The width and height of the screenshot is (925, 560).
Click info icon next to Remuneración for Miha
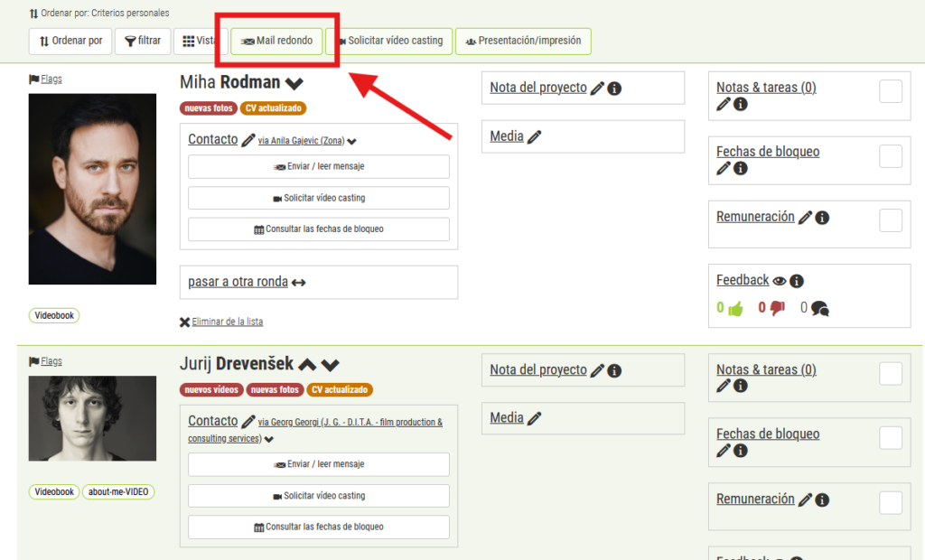click(823, 218)
